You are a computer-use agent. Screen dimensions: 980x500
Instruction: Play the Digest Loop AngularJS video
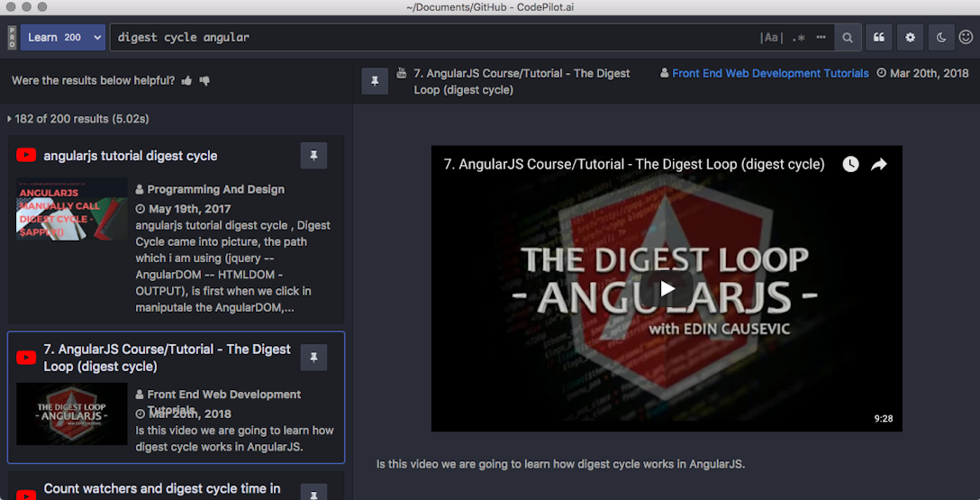[x=667, y=288]
